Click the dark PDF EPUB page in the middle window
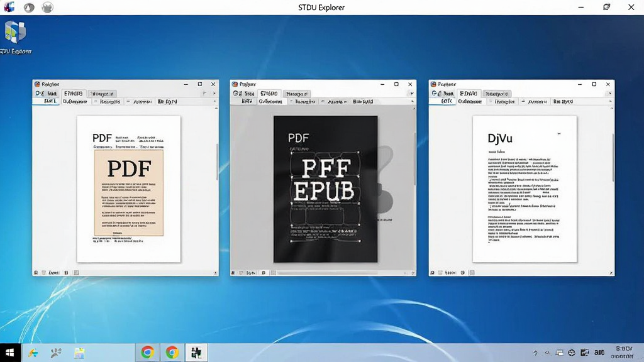The image size is (644, 362). point(326,189)
